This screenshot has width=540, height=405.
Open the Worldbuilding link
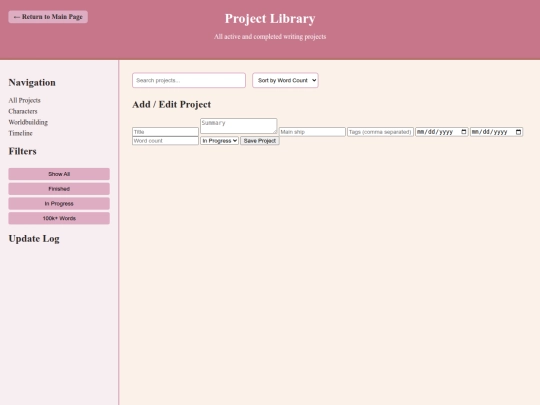(x=28, y=122)
